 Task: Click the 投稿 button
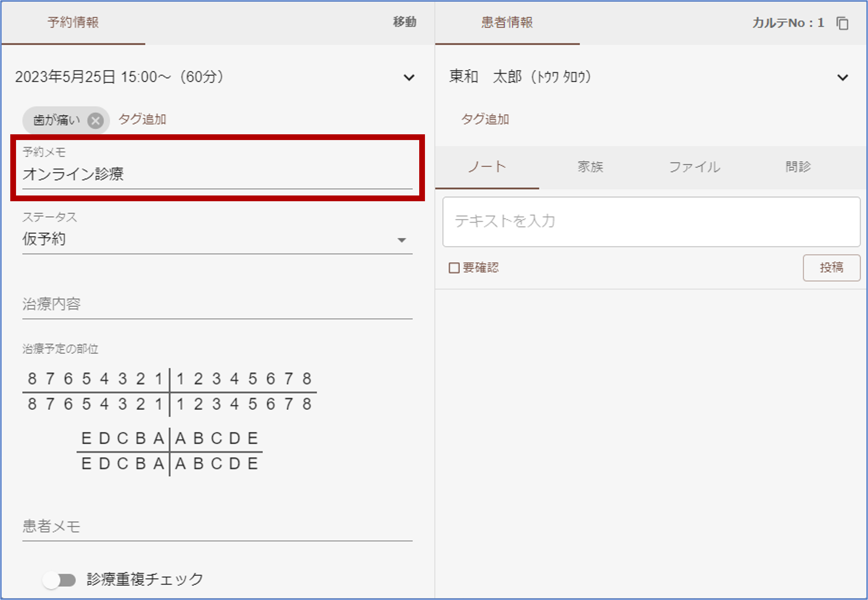[x=831, y=268]
